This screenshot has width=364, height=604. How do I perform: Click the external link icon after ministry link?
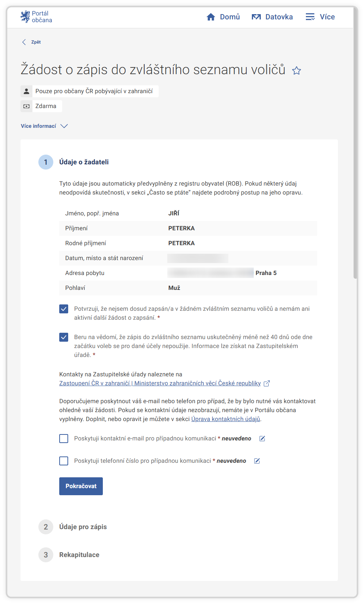(x=267, y=383)
